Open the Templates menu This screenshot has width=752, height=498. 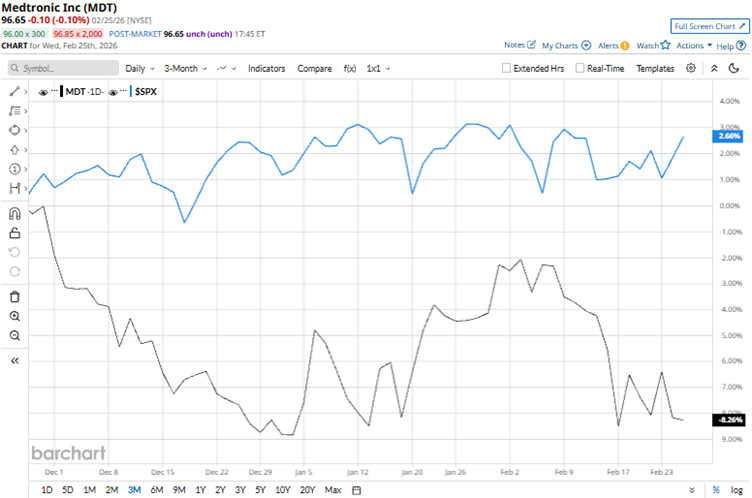point(655,69)
